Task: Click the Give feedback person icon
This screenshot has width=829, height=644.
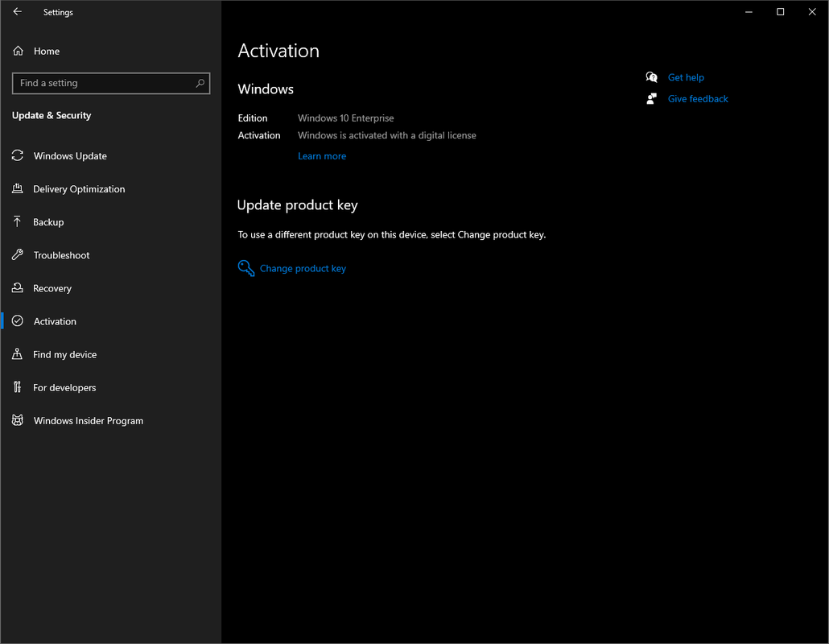Action: pyautogui.click(x=651, y=99)
